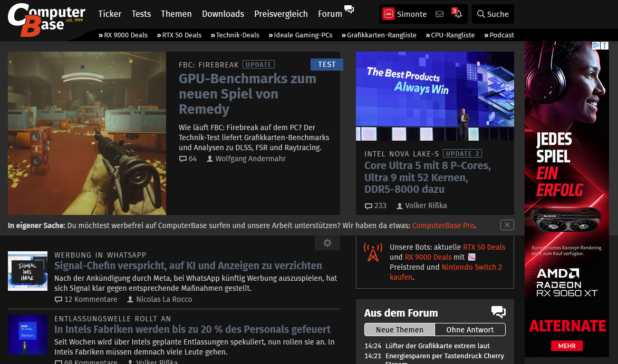The image size is (618, 364).
Task: Open the news feed settings gear
Action: (327, 243)
